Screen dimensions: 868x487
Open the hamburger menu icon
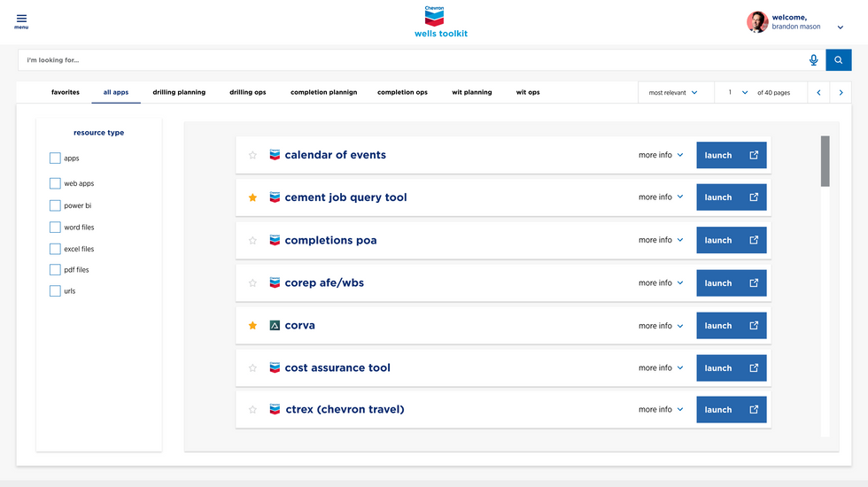point(21,19)
